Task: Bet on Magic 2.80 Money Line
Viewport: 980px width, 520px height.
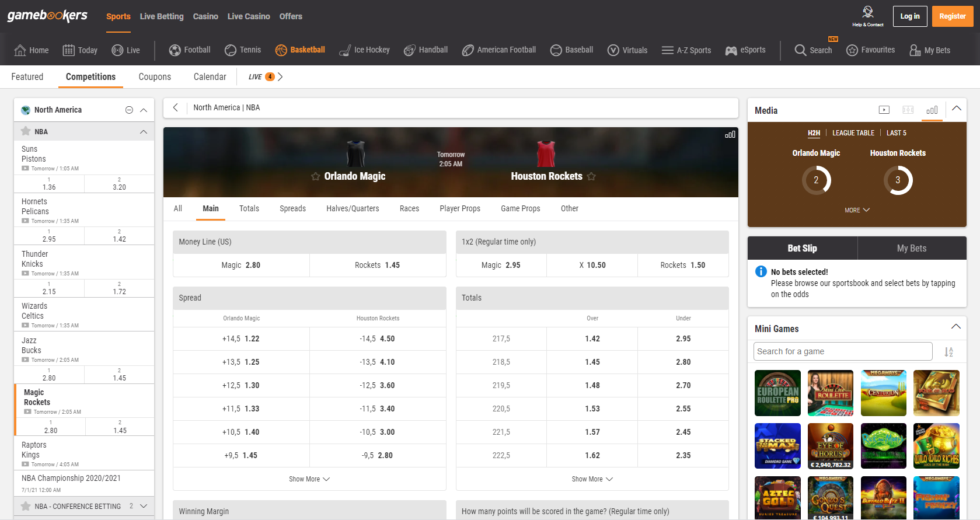Action: (241, 265)
